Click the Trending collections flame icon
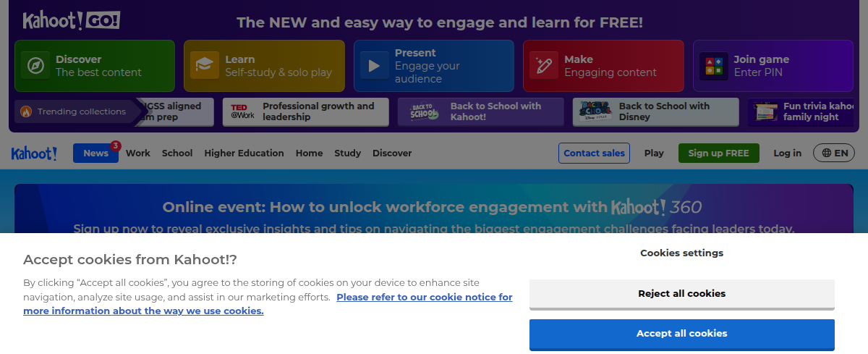Image resolution: width=868 pixels, height=354 pixels. pyautogui.click(x=26, y=111)
